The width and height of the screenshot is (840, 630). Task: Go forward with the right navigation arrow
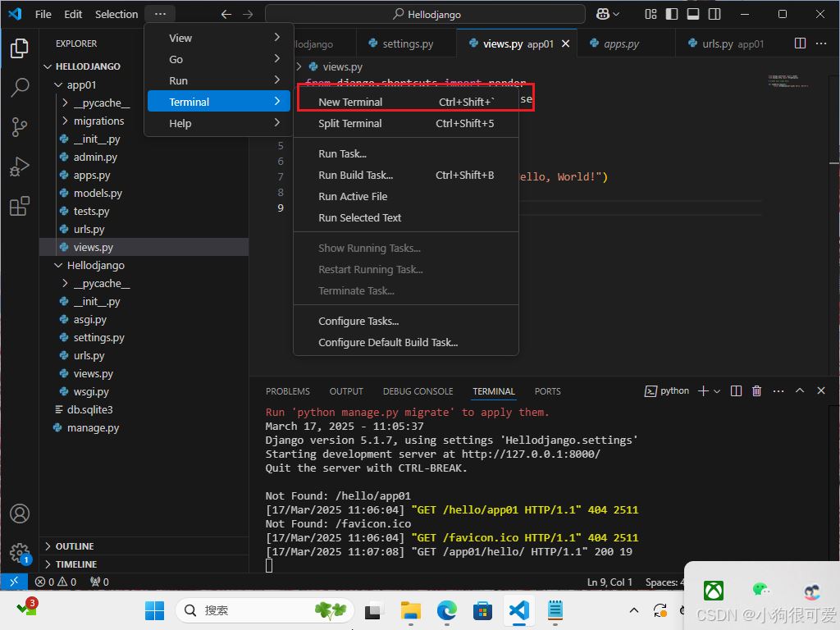(248, 15)
